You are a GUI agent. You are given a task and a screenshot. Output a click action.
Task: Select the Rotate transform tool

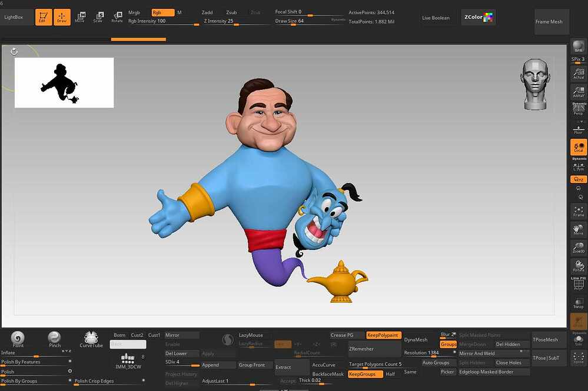tap(117, 17)
